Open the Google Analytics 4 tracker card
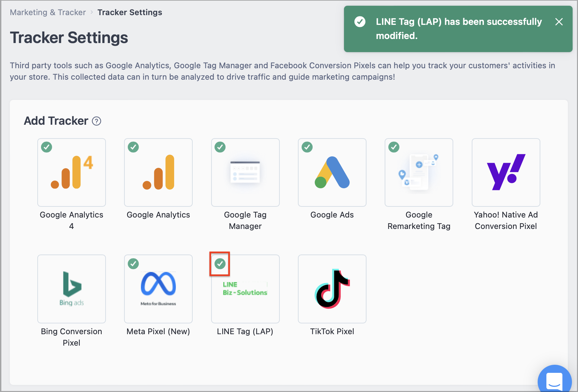This screenshot has height=392, width=578. pyautogui.click(x=72, y=172)
